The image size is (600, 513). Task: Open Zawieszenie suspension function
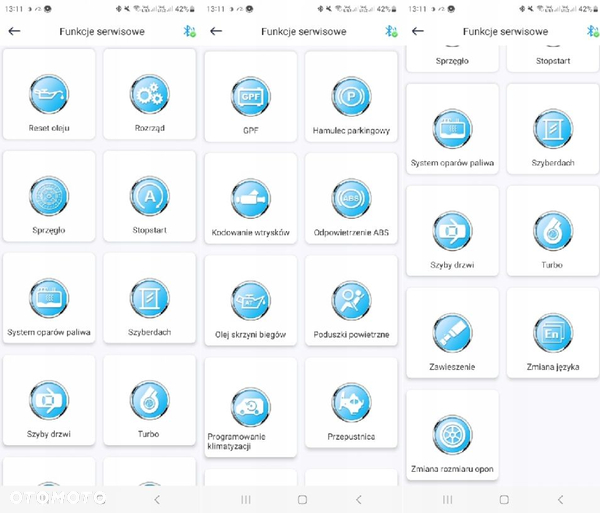(452, 333)
